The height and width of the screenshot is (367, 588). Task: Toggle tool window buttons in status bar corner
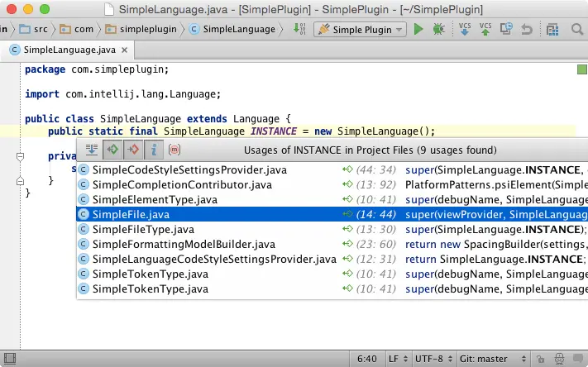pyautogui.click(x=10, y=359)
